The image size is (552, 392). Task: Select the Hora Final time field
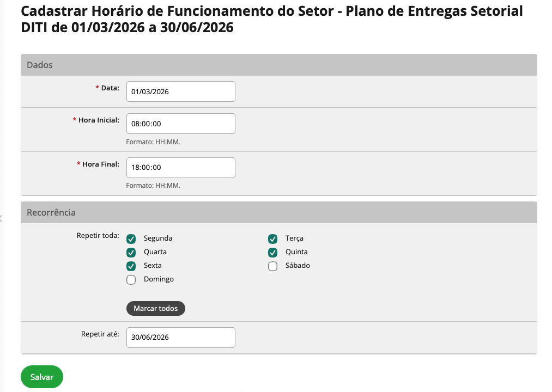[180, 168]
